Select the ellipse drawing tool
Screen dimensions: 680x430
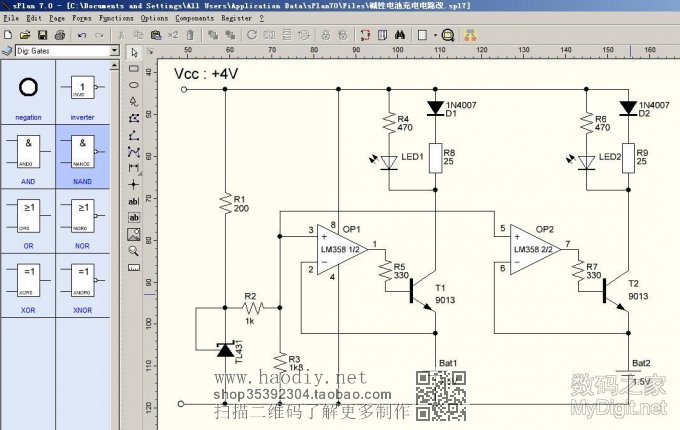[134, 85]
